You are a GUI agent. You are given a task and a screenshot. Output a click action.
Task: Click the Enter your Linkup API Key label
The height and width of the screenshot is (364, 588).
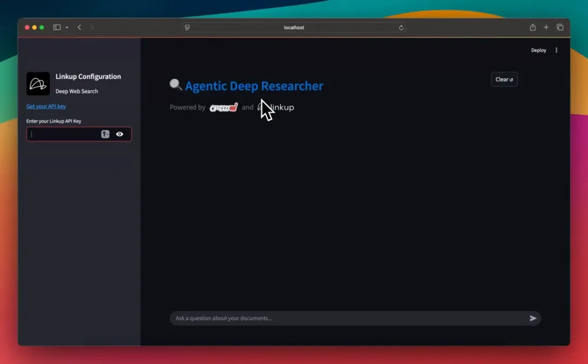(53, 121)
